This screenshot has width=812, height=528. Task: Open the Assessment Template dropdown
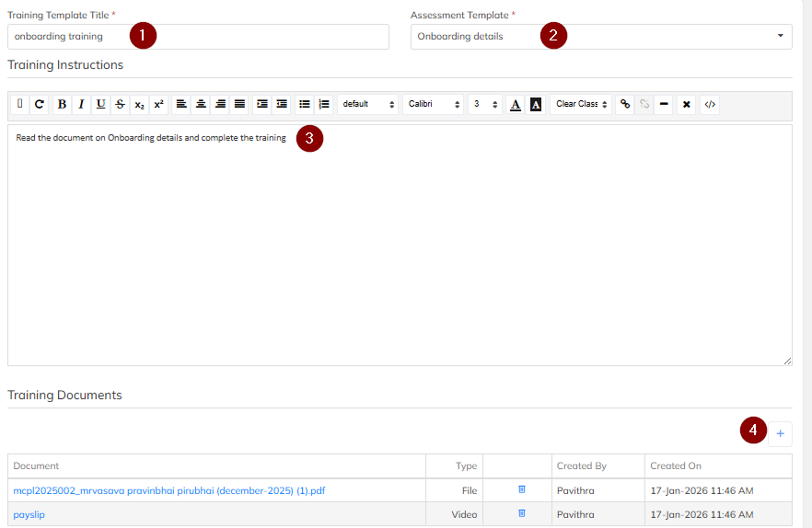pos(601,37)
